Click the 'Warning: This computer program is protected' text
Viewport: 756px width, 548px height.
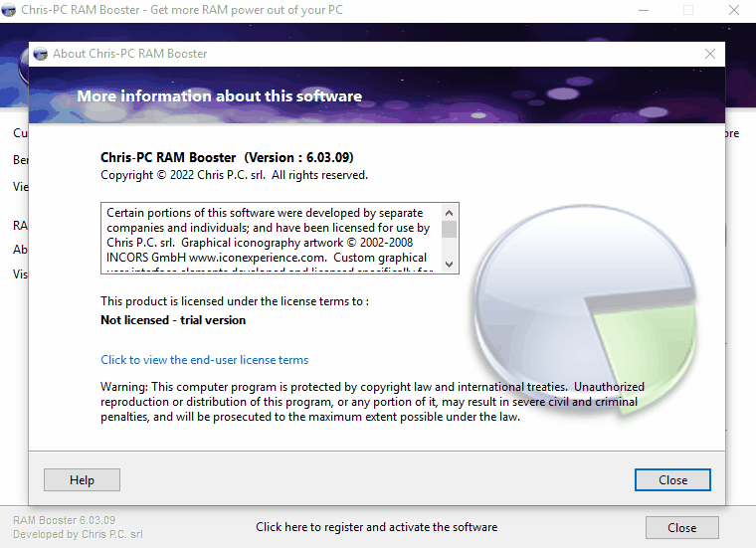[372, 402]
